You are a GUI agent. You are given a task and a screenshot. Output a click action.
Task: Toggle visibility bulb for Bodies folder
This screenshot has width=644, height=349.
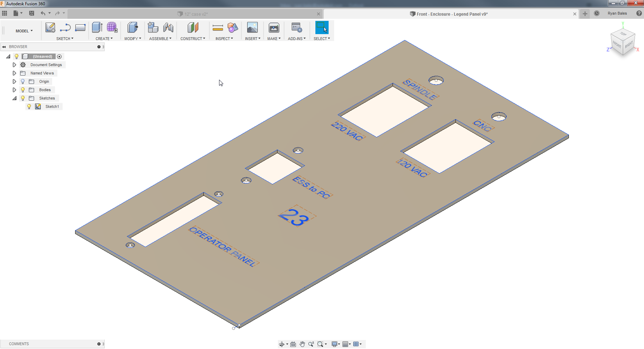pyautogui.click(x=23, y=90)
